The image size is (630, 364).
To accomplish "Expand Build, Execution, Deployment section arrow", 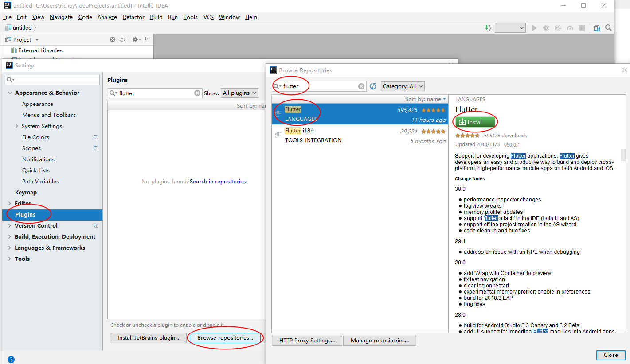I will click(10, 237).
